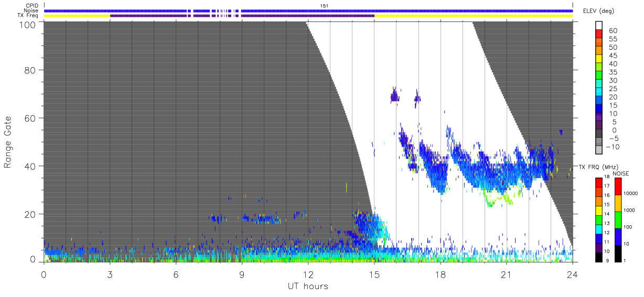
Task: Pick the red TX frequency swatch between 17 and 18
Action: pyautogui.click(x=598, y=183)
